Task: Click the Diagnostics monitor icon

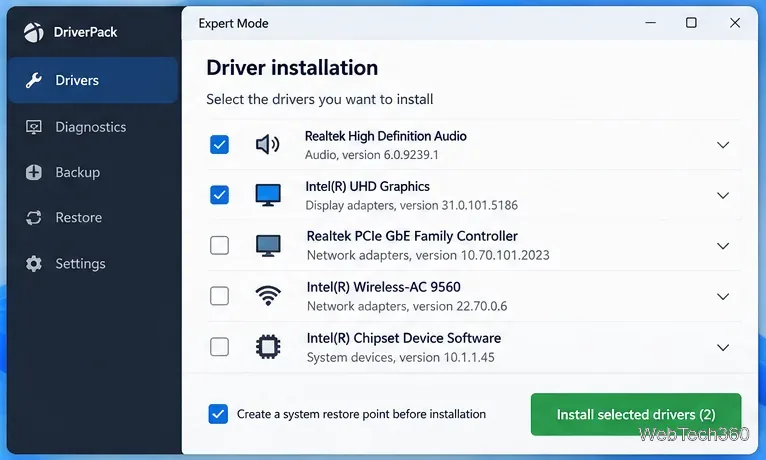Action: coord(34,127)
